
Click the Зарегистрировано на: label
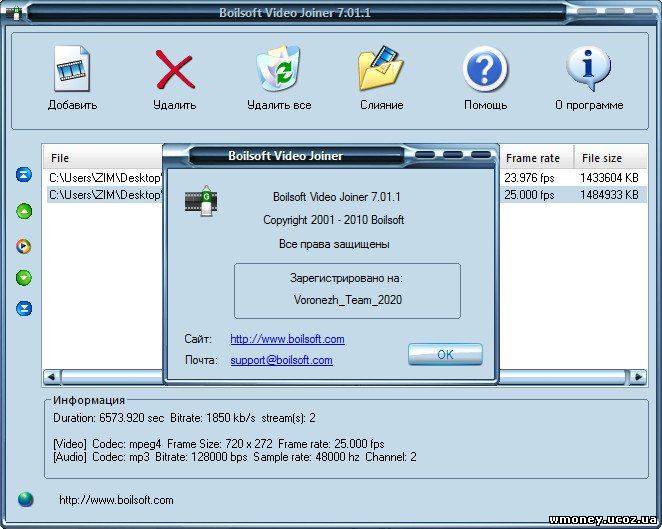pyautogui.click(x=346, y=278)
